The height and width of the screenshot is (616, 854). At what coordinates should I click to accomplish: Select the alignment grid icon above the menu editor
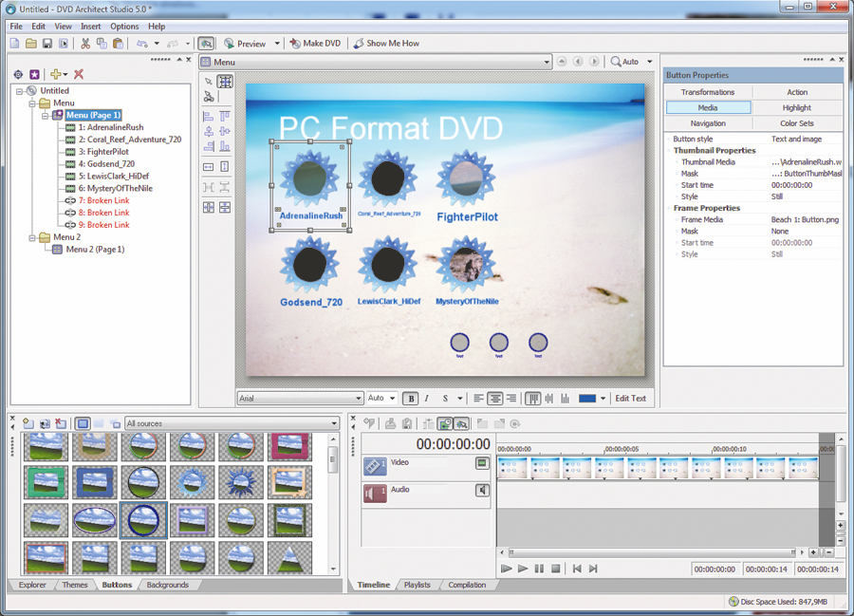[224, 82]
